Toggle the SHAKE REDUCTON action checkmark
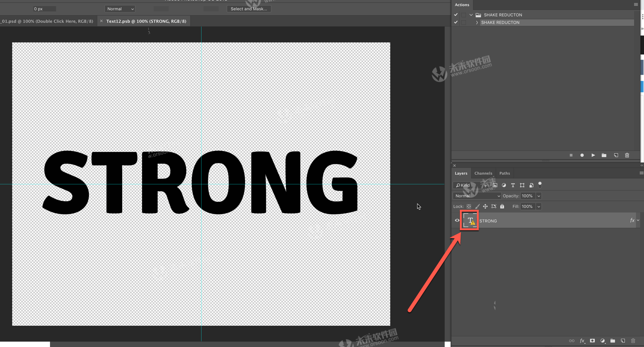 (456, 22)
